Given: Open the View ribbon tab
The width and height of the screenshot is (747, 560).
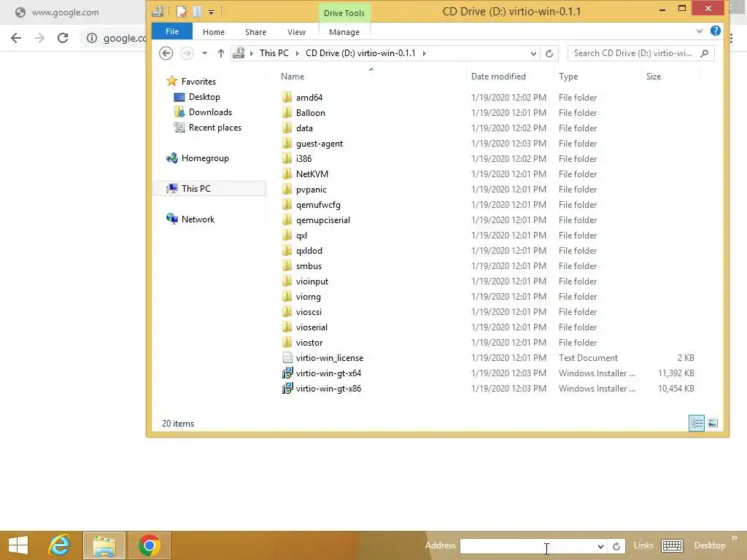Looking at the screenshot, I should coord(296,32).
